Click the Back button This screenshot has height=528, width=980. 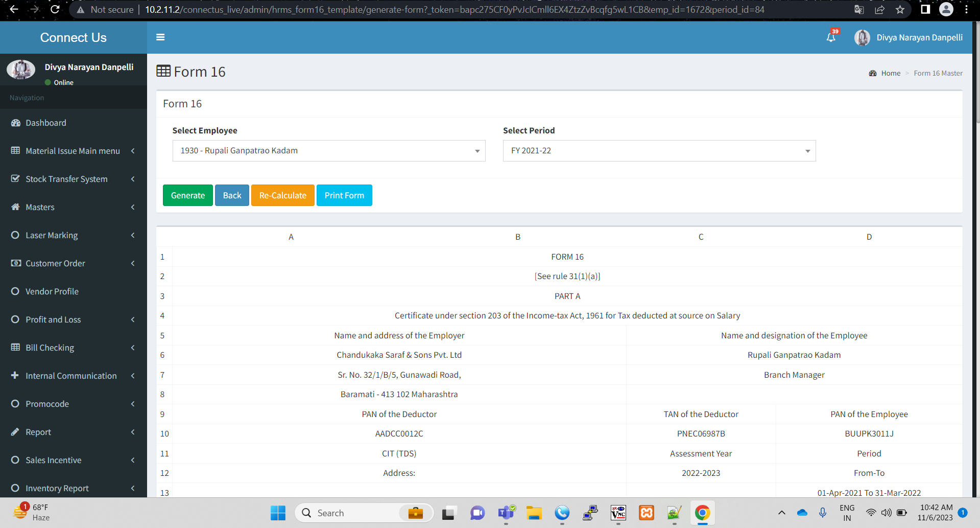coord(232,195)
